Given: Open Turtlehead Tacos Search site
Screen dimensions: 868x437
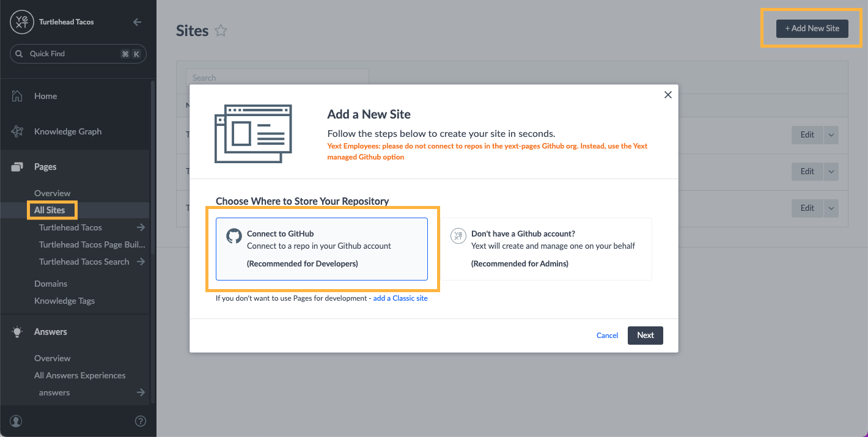Looking at the screenshot, I should 84,262.
